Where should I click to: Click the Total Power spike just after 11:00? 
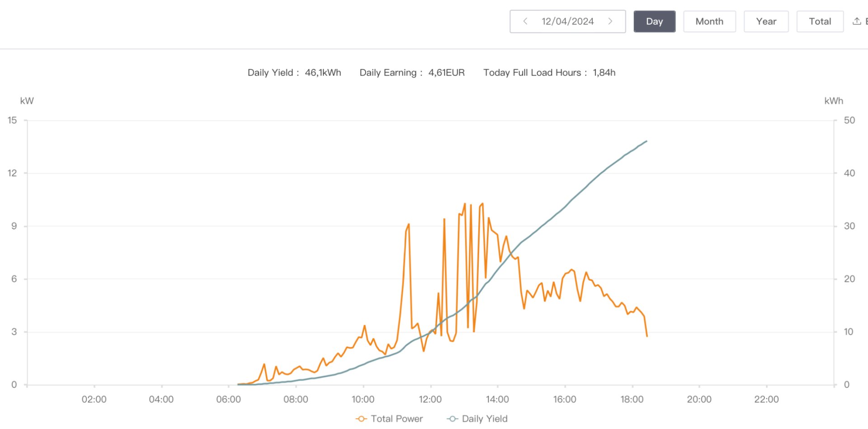click(409, 224)
